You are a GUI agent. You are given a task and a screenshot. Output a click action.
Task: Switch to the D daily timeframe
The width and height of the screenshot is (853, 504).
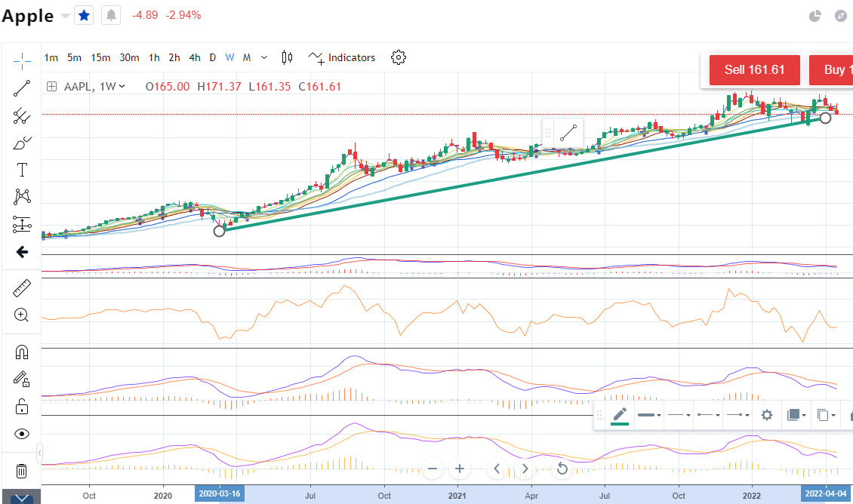coord(213,57)
